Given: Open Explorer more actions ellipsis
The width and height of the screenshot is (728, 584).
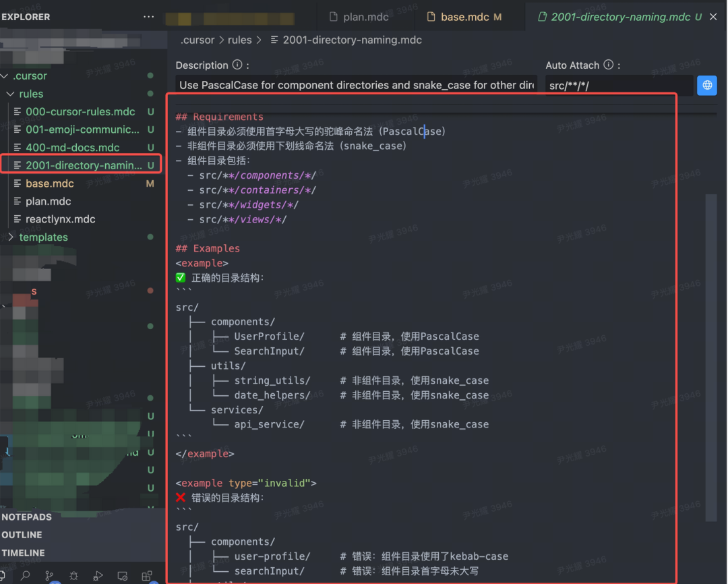Looking at the screenshot, I should coord(148,17).
